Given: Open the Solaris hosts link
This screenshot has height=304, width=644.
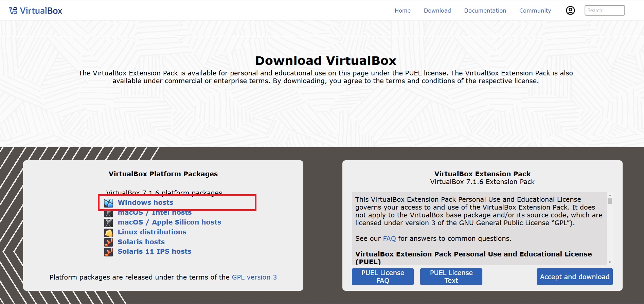Looking at the screenshot, I should pos(141,242).
